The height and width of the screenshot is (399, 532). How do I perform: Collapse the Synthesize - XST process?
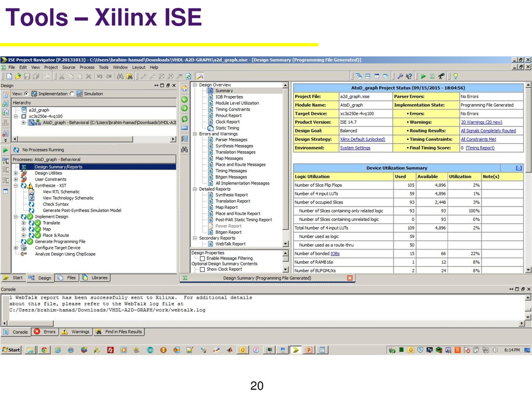tap(16, 185)
